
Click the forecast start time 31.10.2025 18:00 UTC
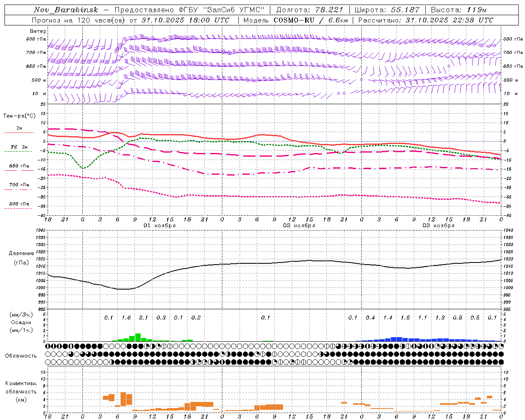pyautogui.click(x=185, y=20)
